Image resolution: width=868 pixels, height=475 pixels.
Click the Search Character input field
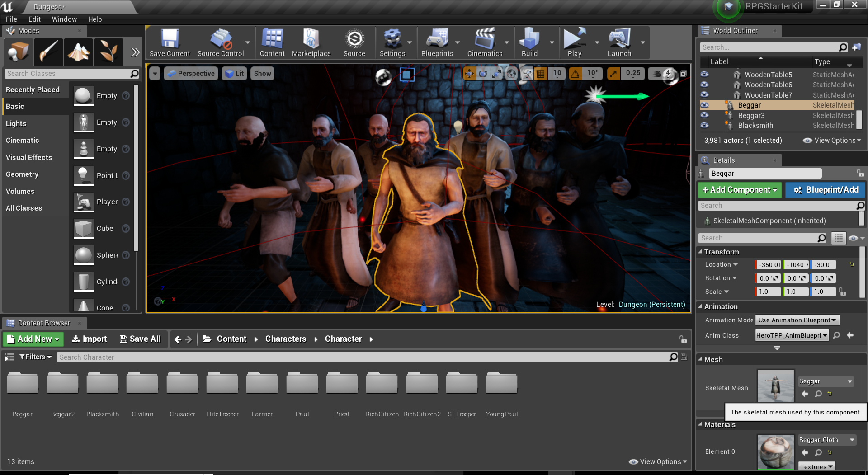tap(362, 357)
